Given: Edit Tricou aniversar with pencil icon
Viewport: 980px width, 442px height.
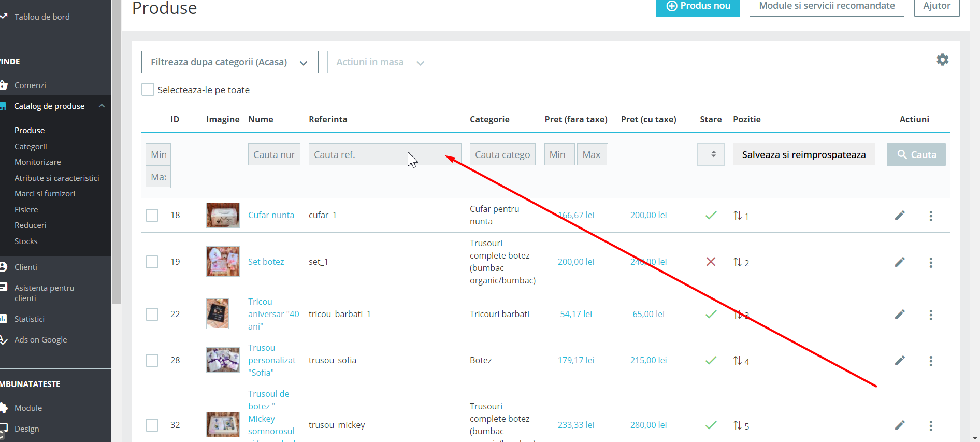Looking at the screenshot, I should [900, 314].
